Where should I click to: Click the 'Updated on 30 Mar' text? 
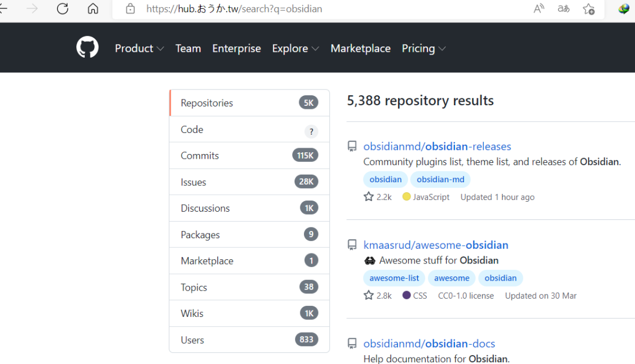pos(541,296)
